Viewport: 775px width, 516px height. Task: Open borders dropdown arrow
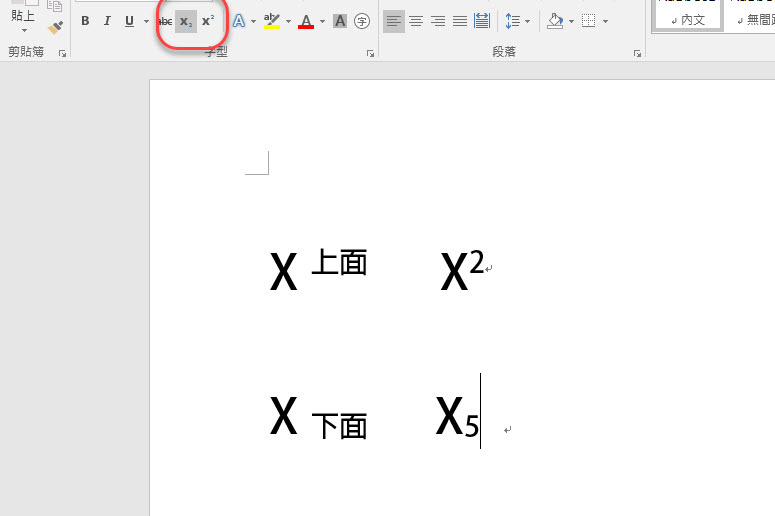click(x=605, y=21)
